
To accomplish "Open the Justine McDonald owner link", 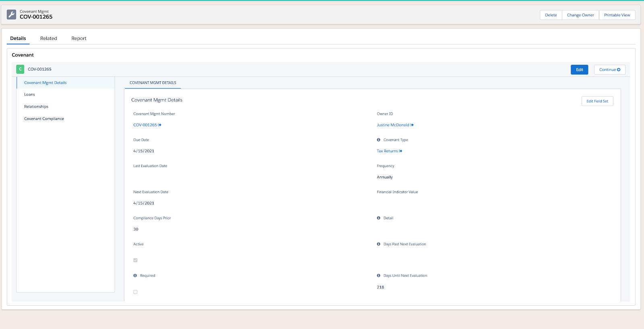I will 393,125.
